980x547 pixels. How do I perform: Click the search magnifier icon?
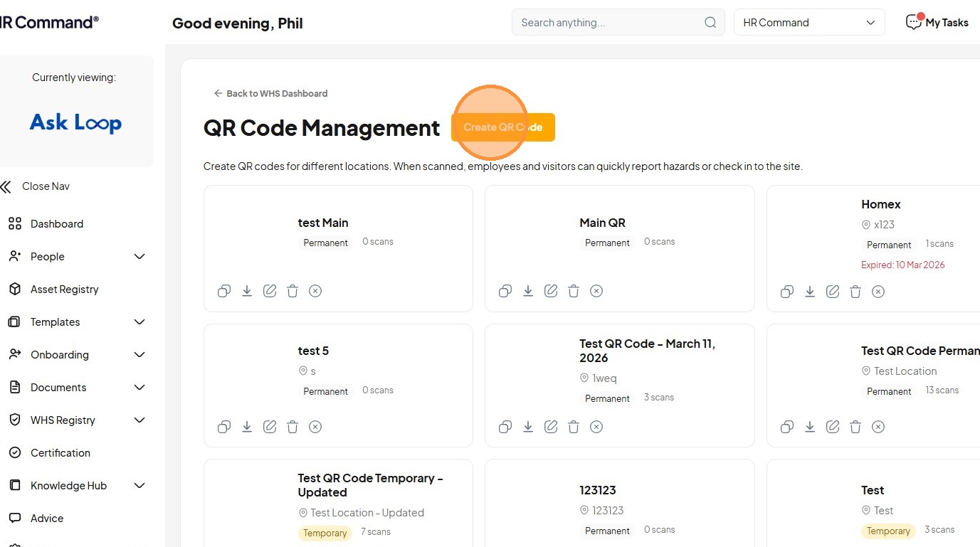710,23
